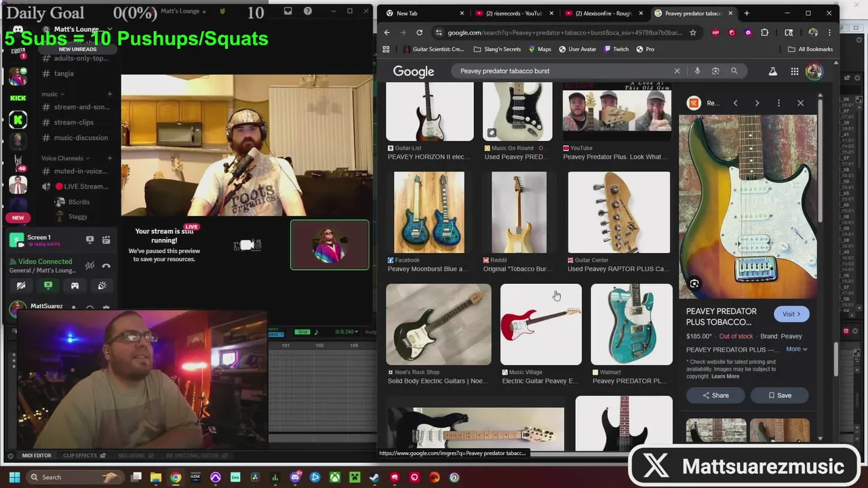Switch to riserecords YouTube tab

click(x=513, y=13)
